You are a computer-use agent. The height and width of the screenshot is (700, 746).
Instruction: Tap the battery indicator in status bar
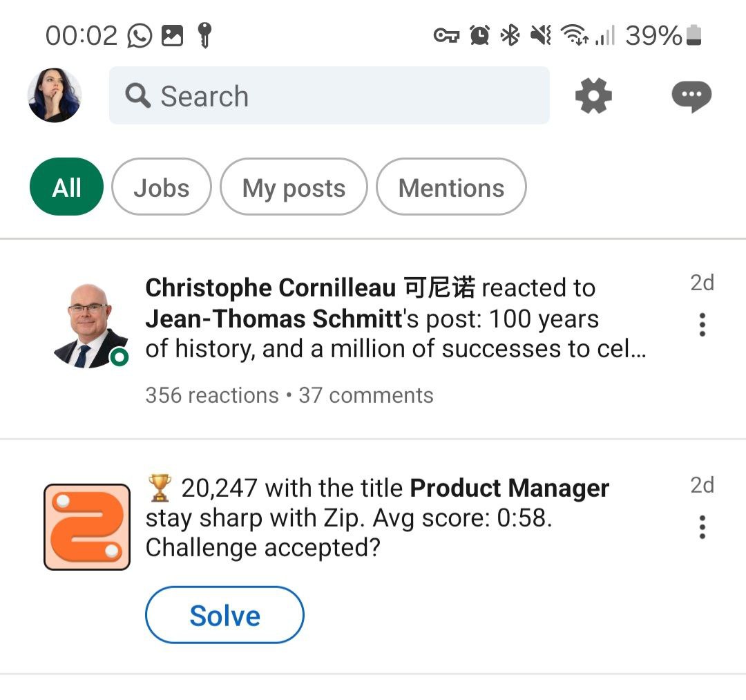click(694, 35)
